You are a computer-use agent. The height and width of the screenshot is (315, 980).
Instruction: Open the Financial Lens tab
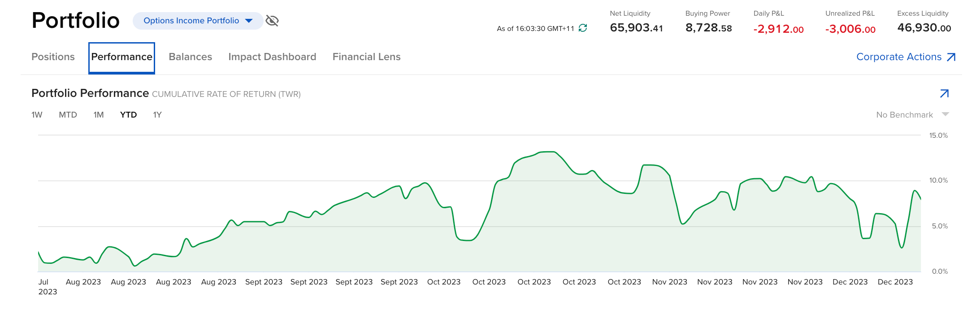click(x=366, y=57)
